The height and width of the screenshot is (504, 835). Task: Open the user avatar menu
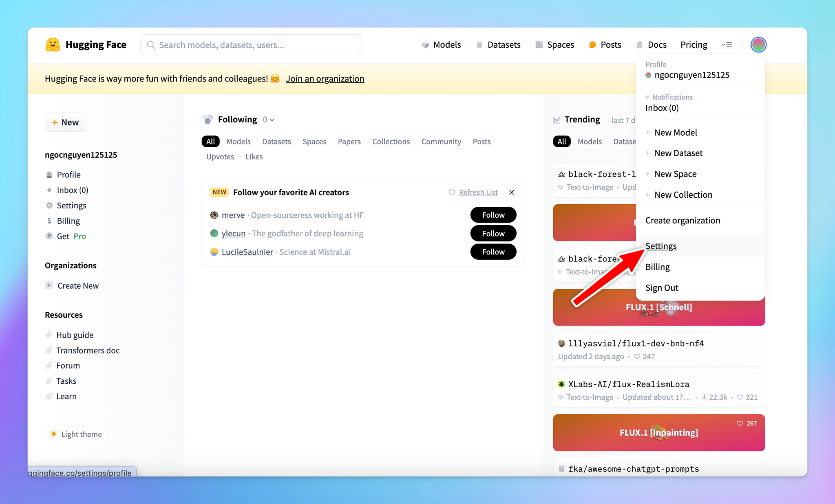click(758, 45)
